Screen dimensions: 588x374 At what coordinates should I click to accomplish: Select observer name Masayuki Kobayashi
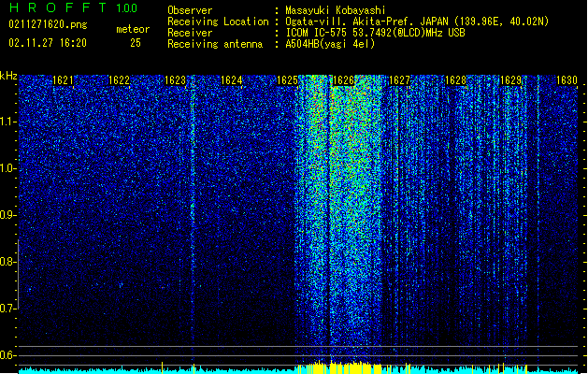[x=336, y=10]
